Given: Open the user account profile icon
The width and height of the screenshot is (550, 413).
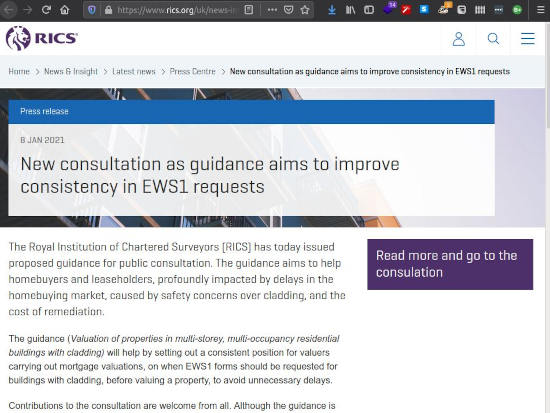Looking at the screenshot, I should coord(458,39).
